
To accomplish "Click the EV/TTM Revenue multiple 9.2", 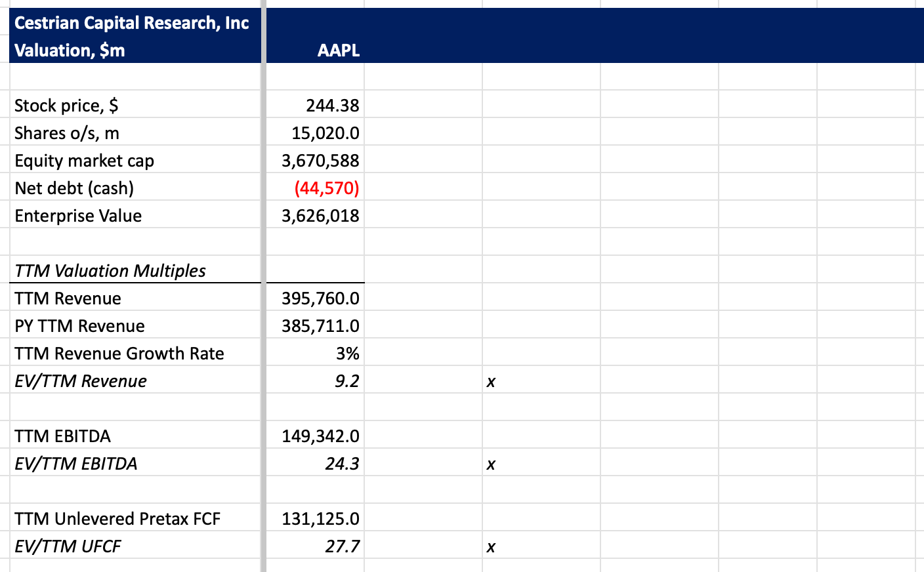I will pyautogui.click(x=346, y=381).
